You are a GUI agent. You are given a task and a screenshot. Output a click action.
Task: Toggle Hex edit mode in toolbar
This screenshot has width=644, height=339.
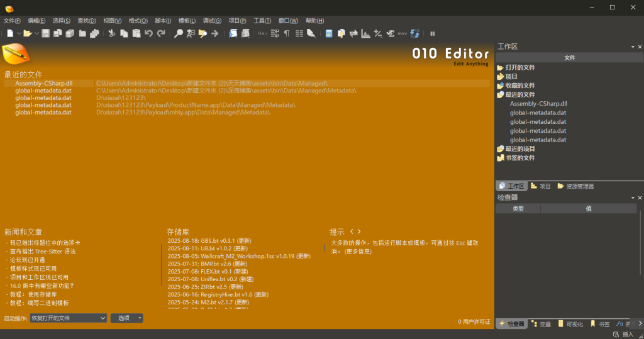pos(263,34)
